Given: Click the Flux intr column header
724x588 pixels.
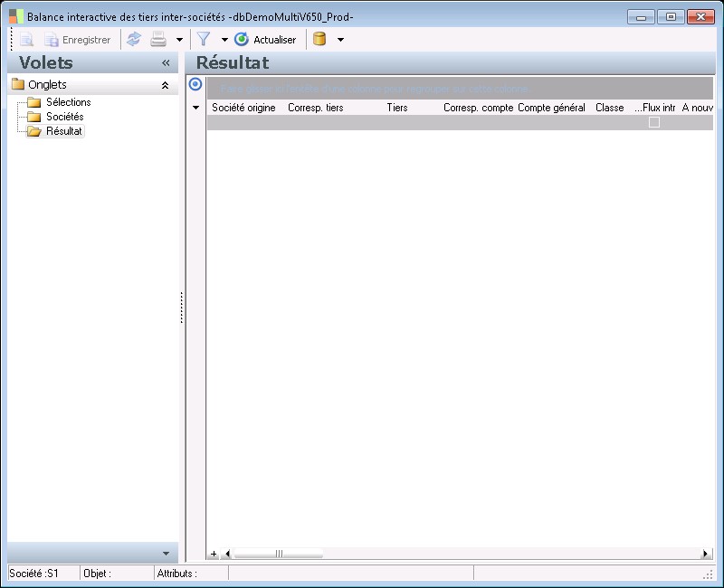Looking at the screenshot, I should point(654,108).
